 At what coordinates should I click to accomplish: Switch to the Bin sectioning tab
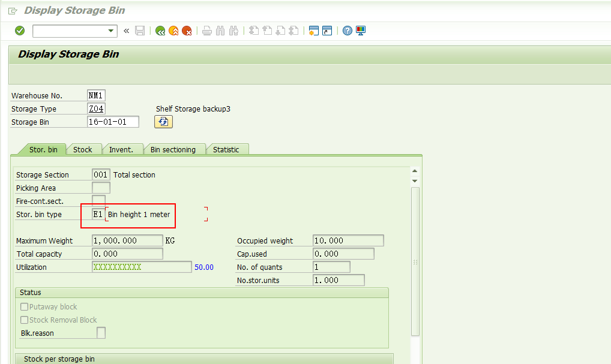(175, 149)
